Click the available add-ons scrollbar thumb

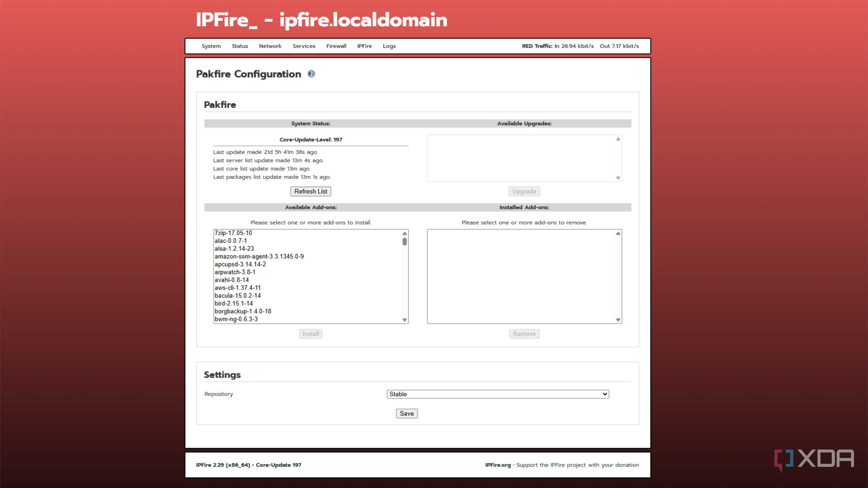[x=404, y=242]
